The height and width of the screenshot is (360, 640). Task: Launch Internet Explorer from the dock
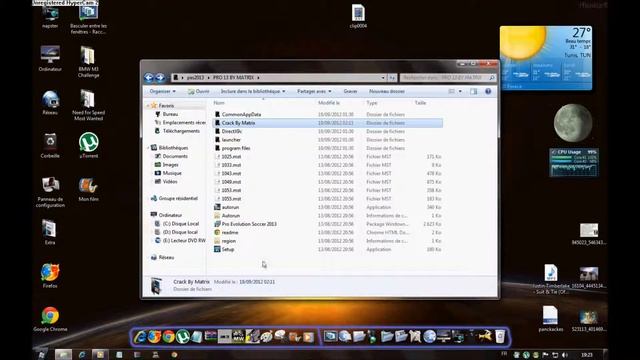[x=140, y=337]
